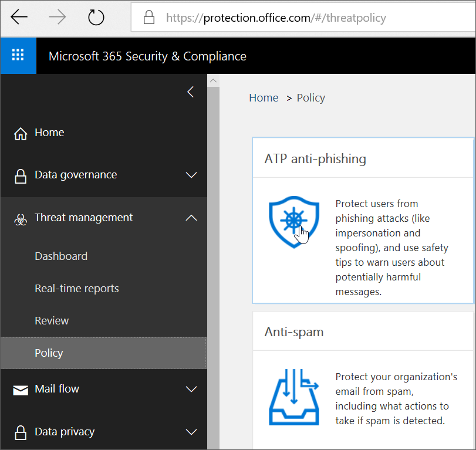Click the Anti-spam inbox tray icon
The image size is (476, 450).
[294, 397]
